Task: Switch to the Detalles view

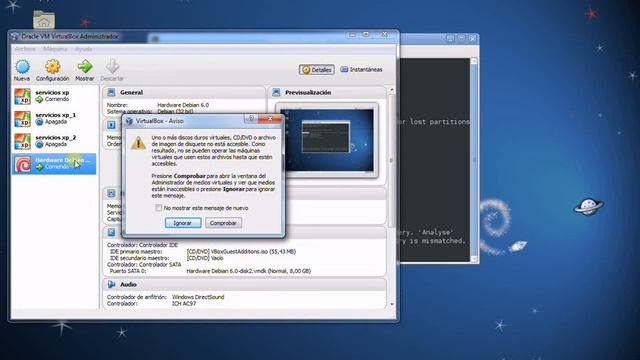Action: [x=317, y=70]
